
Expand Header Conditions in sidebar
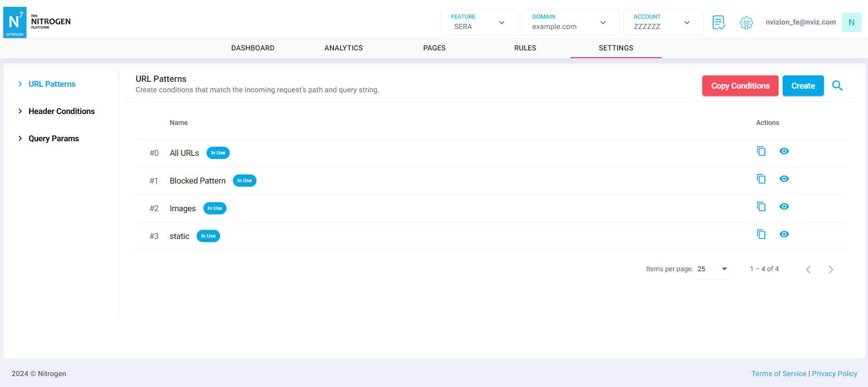coord(61,111)
